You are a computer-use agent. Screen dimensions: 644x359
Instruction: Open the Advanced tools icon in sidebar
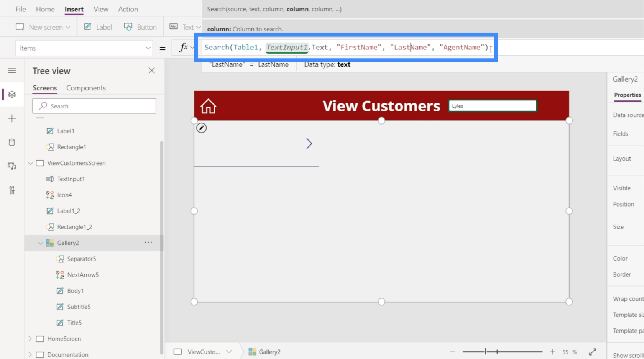tap(12, 190)
